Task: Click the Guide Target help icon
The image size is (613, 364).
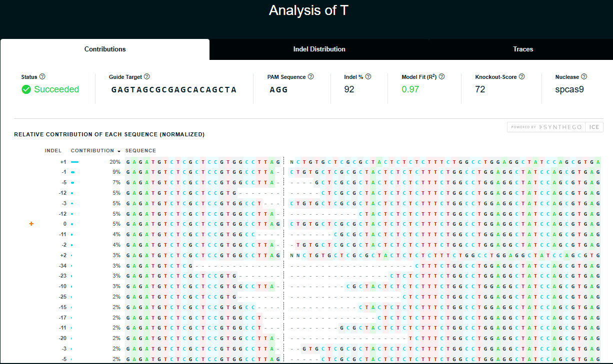Action: [147, 77]
